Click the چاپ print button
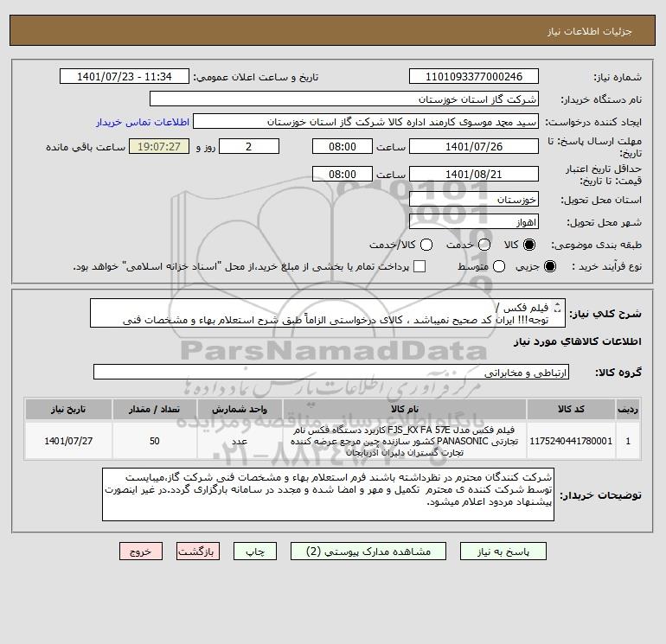Screen dimensions: 666x644 [x=255, y=552]
